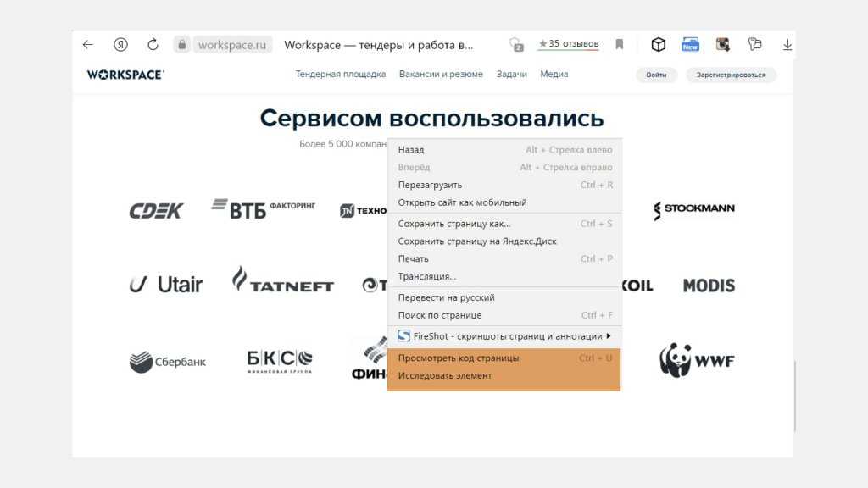Click the MODIS logo

tap(709, 286)
